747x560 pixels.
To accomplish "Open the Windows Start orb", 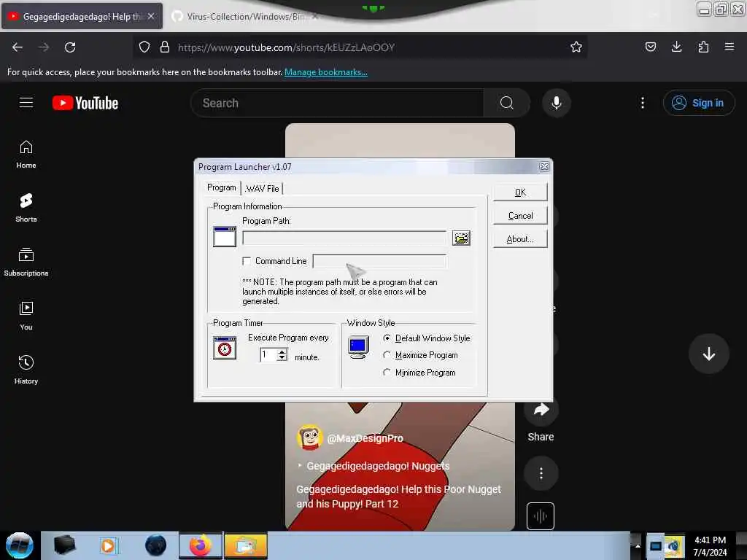I will click(x=20, y=545).
